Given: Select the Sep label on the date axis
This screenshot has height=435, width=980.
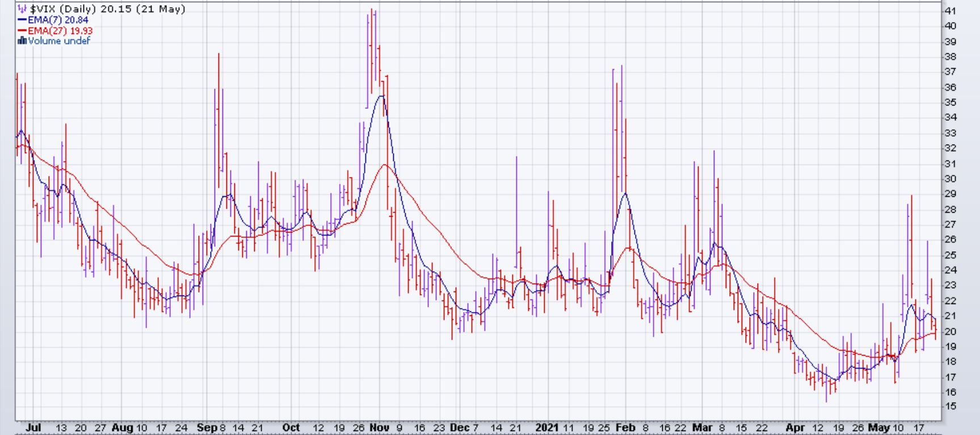Looking at the screenshot, I should point(207,428).
